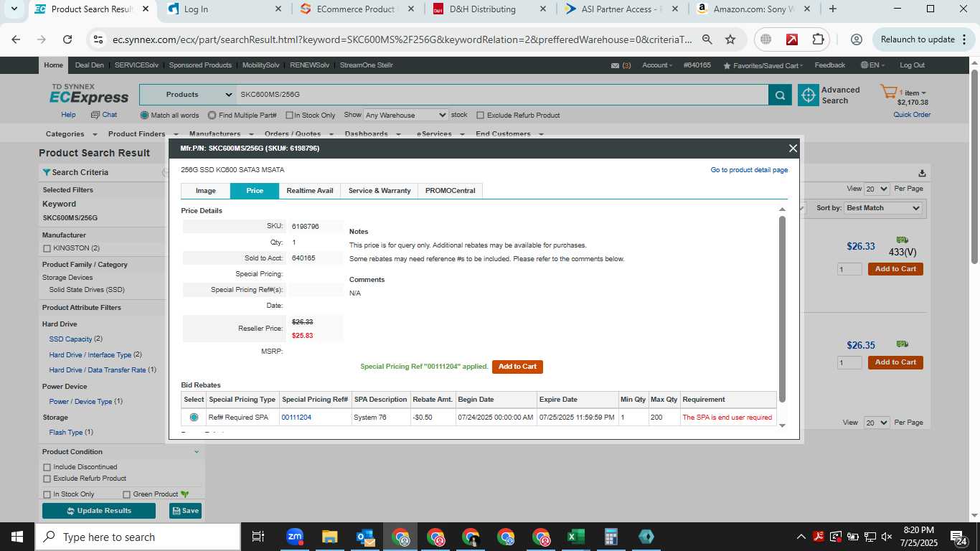This screenshot has width=980, height=551.
Task: Open Products search-type dropdown
Action: 188,95
